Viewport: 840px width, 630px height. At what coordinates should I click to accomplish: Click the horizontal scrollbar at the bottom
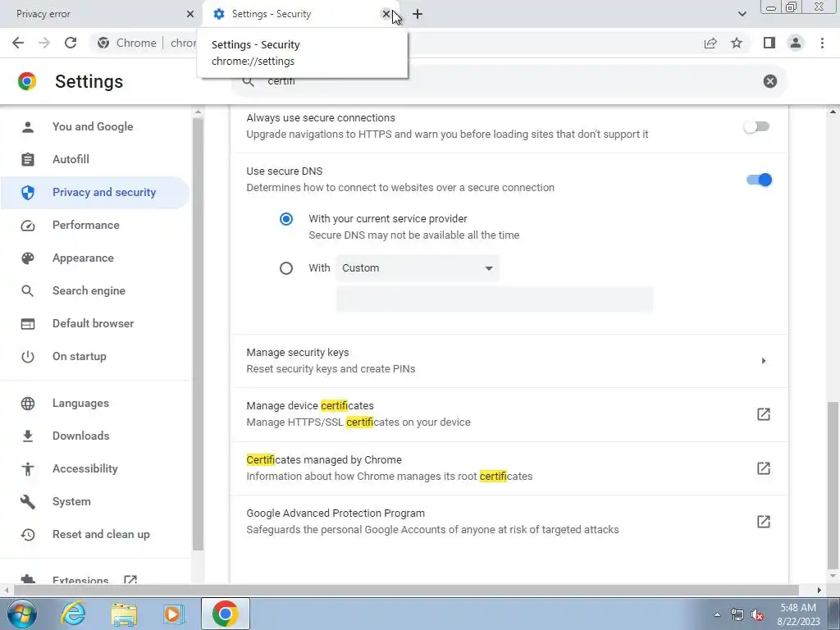[x=406, y=591]
